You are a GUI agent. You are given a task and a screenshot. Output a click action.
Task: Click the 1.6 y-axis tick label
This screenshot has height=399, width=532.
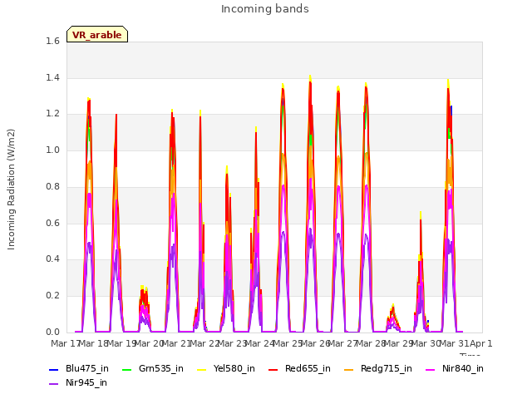[52, 41]
